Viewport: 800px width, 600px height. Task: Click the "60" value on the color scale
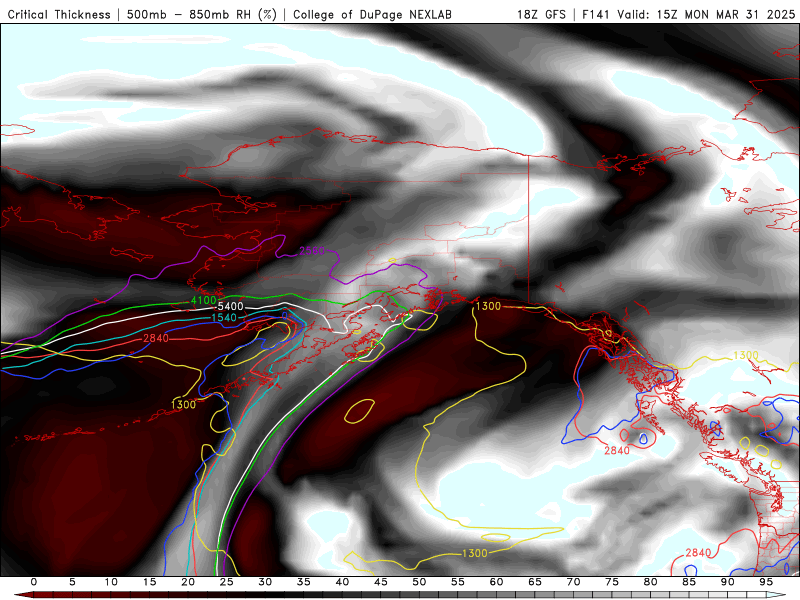pyautogui.click(x=496, y=582)
